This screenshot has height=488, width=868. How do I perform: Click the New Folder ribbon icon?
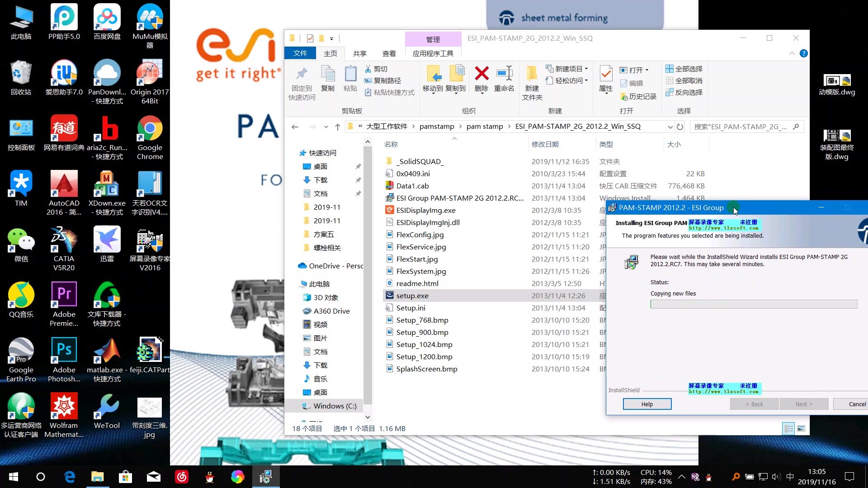click(x=532, y=74)
